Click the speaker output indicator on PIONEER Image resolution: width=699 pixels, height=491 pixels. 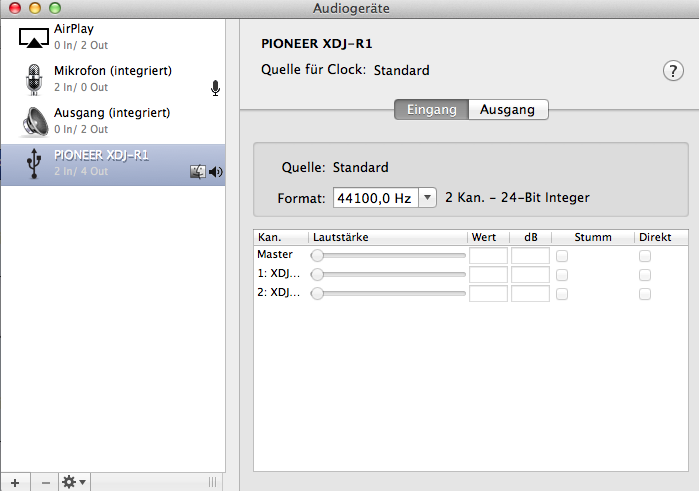click(x=215, y=172)
